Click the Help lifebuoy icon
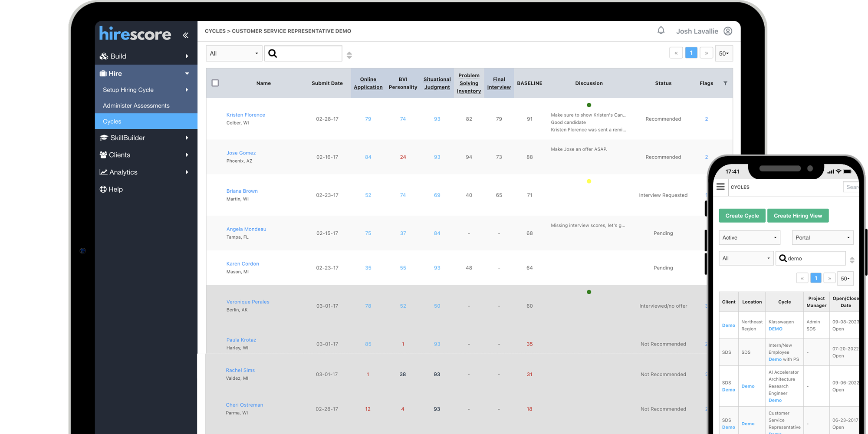 pyautogui.click(x=103, y=189)
